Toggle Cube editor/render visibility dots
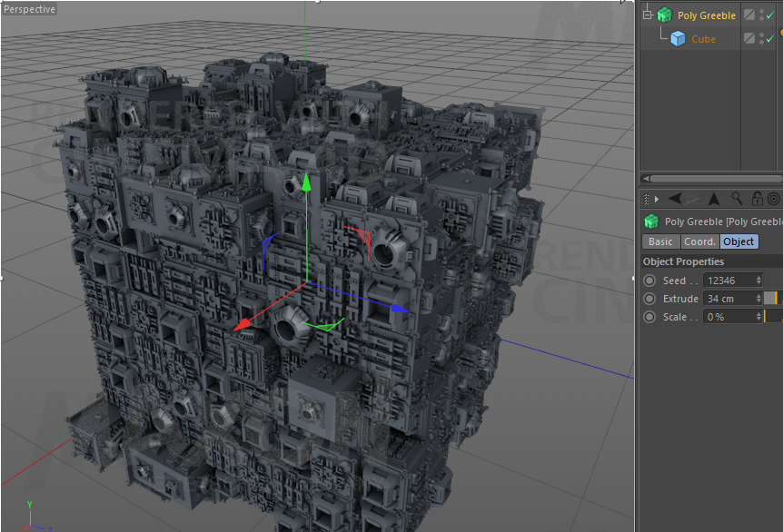 [x=761, y=38]
